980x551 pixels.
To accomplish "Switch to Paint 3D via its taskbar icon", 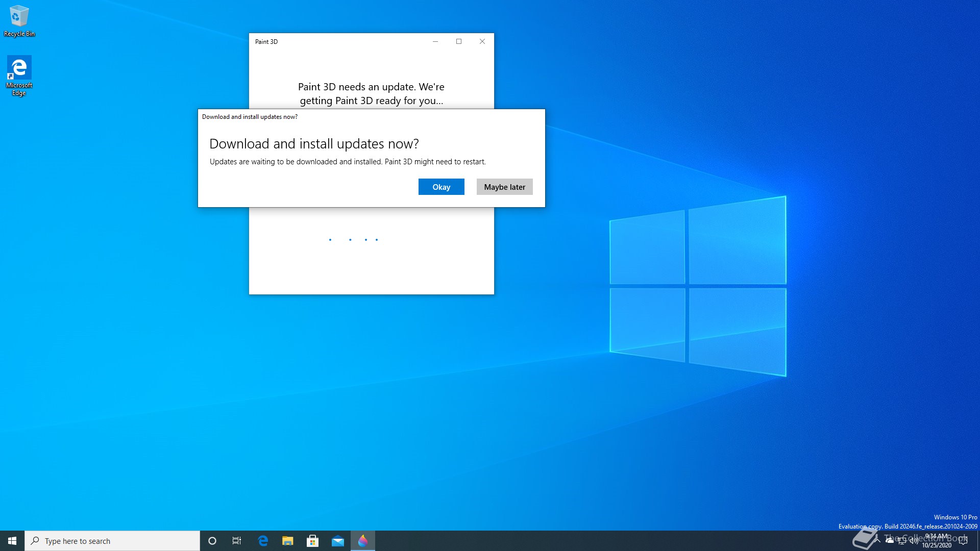I will 363,541.
